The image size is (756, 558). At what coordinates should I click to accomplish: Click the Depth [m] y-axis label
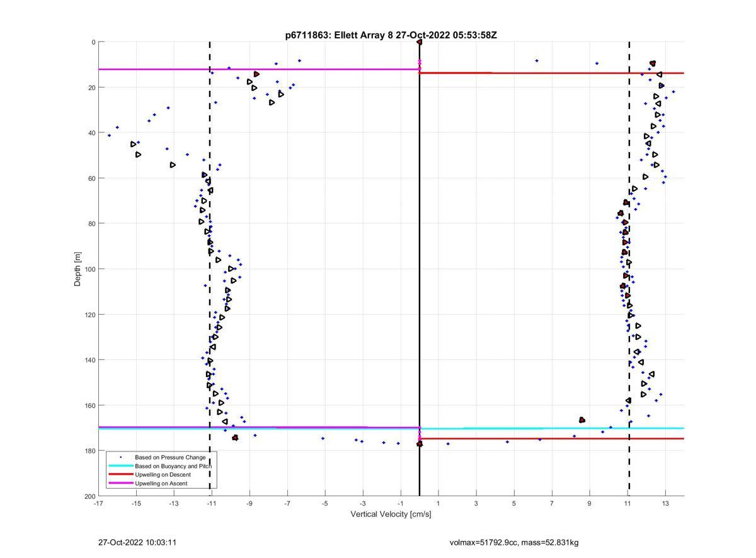[78, 269]
